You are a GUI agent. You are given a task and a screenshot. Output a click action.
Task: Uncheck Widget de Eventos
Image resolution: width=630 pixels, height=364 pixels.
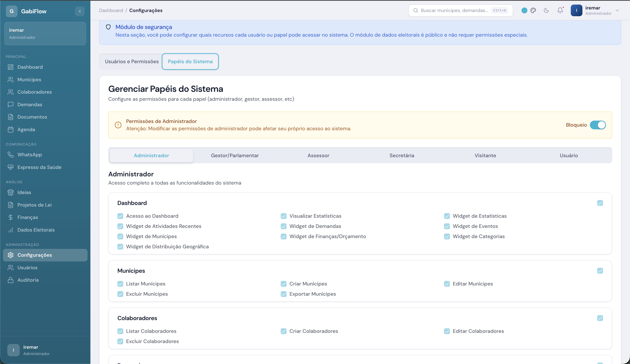tap(447, 226)
